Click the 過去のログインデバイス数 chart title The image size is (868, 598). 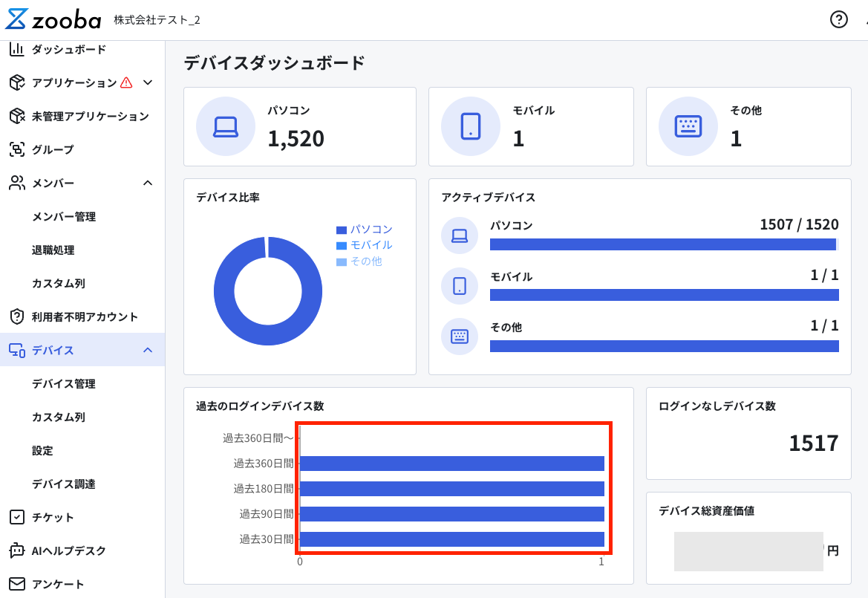coord(260,406)
